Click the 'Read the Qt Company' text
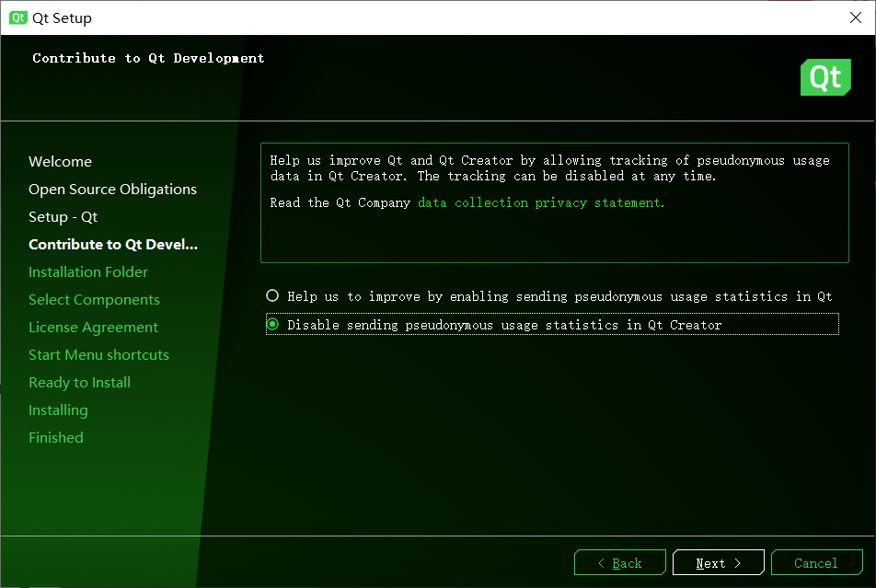The height and width of the screenshot is (588, 876). [340, 202]
